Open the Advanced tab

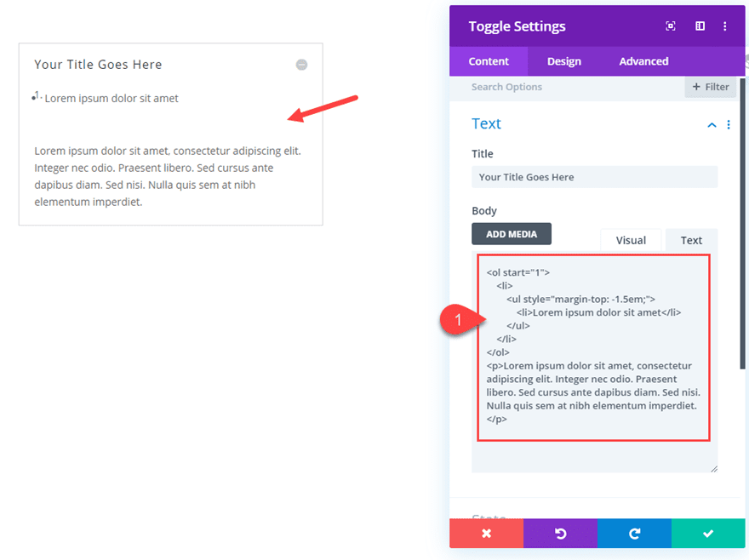coord(643,60)
